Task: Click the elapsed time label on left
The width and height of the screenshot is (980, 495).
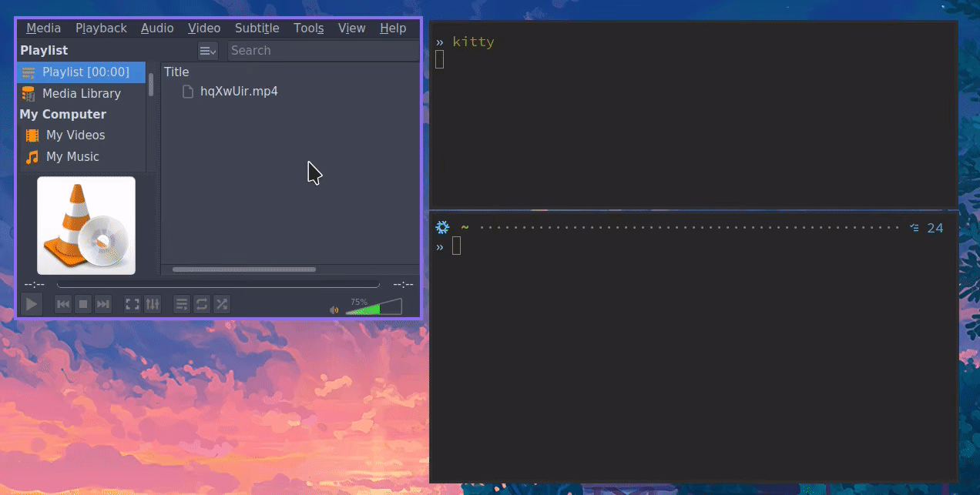Action: tap(33, 285)
